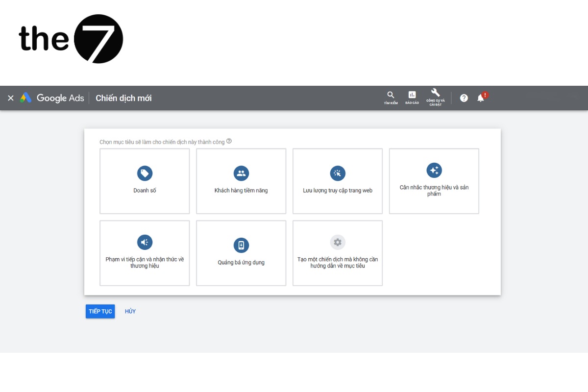
Task: Click the app promotion phone icon
Action: (x=241, y=245)
